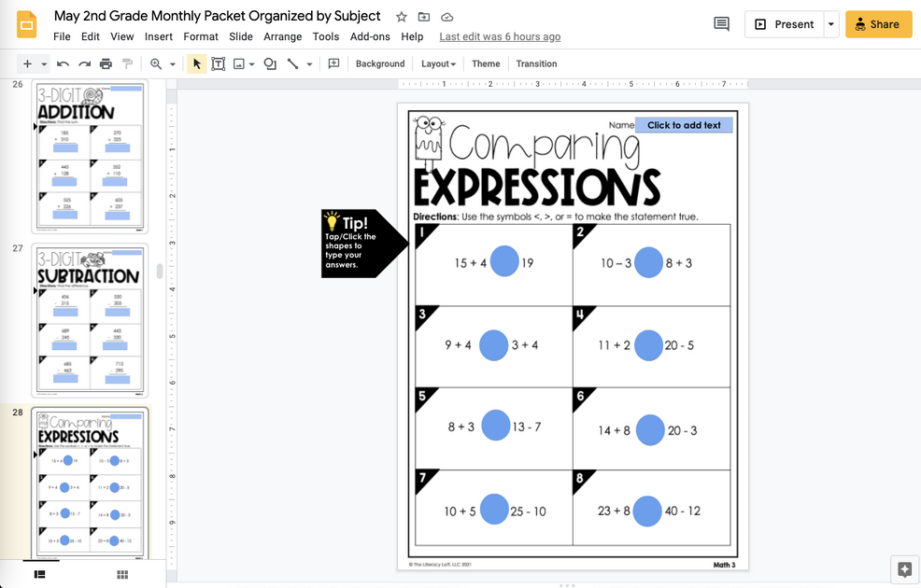Open the Add-ons menu
921x588 pixels.
click(370, 36)
